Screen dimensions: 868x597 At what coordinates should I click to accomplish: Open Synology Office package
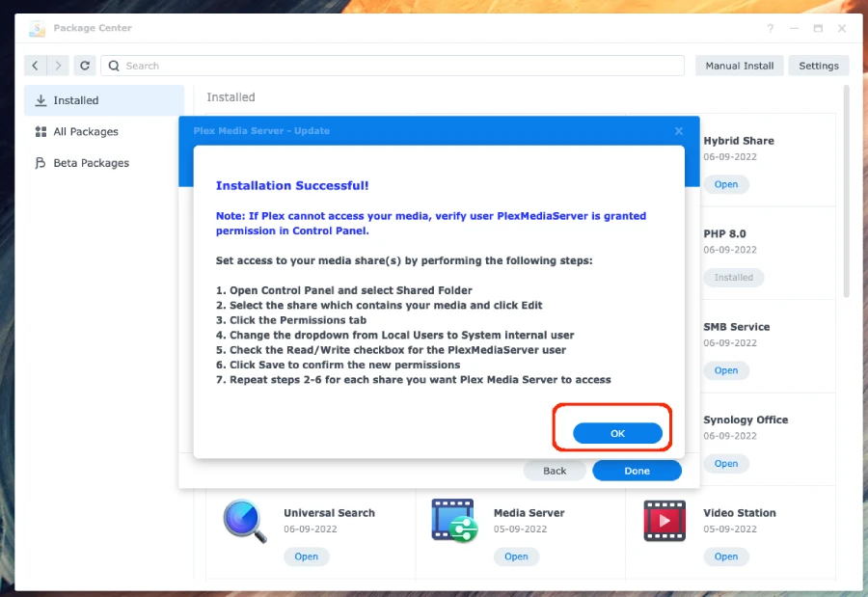pos(725,464)
